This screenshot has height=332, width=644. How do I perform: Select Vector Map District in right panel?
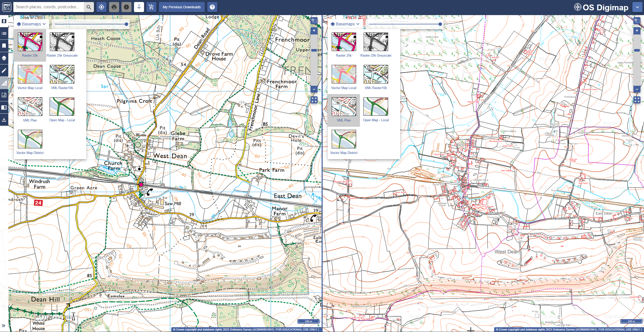pyautogui.click(x=344, y=143)
